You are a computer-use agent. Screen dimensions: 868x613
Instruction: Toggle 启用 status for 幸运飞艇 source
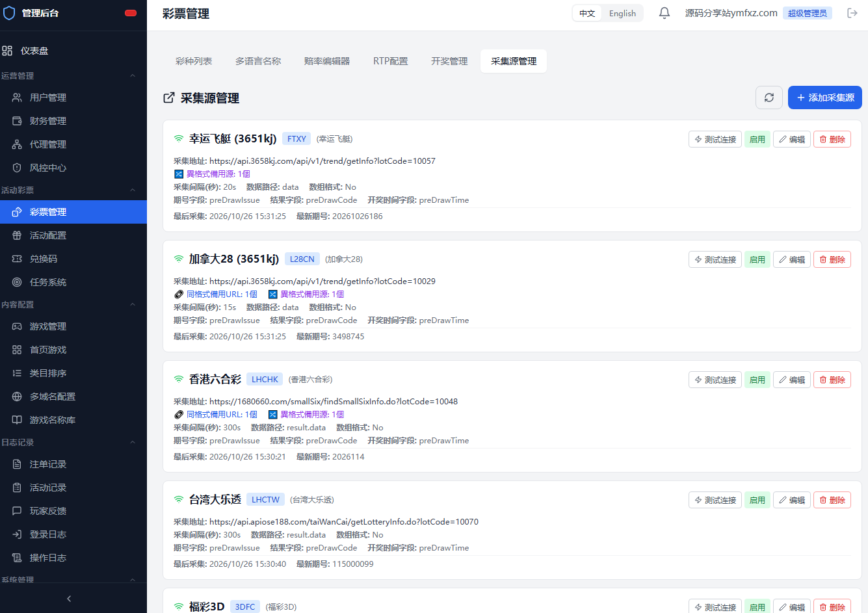click(x=757, y=139)
